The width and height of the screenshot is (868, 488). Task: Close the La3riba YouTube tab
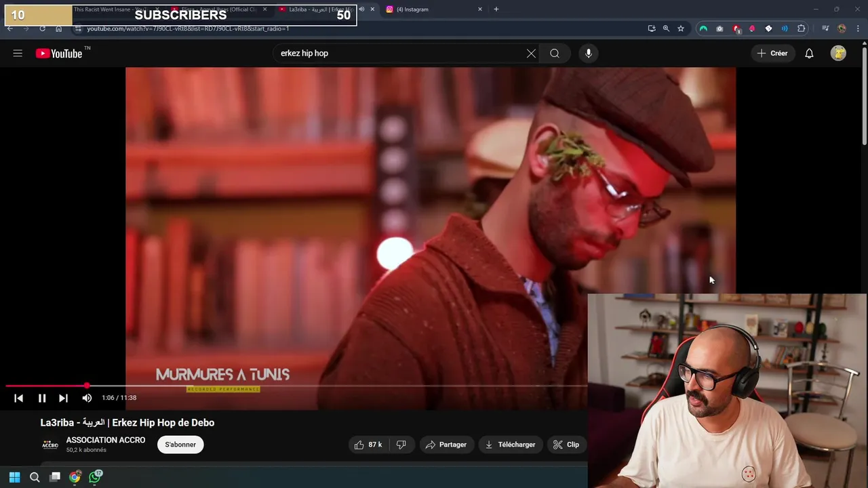click(x=372, y=9)
